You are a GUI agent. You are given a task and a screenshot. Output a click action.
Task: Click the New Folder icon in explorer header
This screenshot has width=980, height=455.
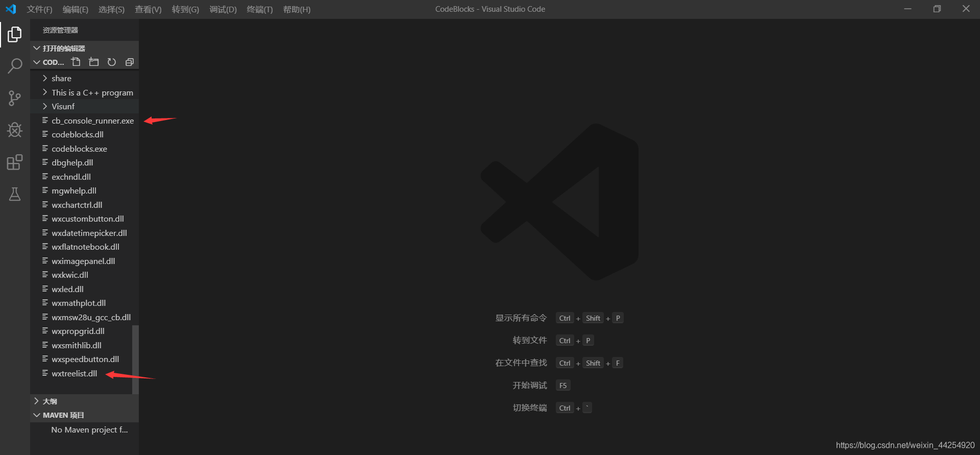point(94,62)
